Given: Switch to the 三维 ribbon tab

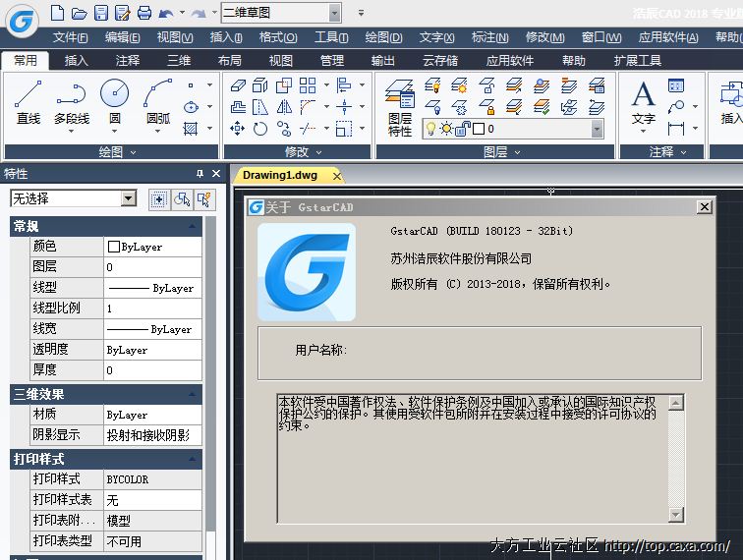Looking at the screenshot, I should tap(179, 61).
